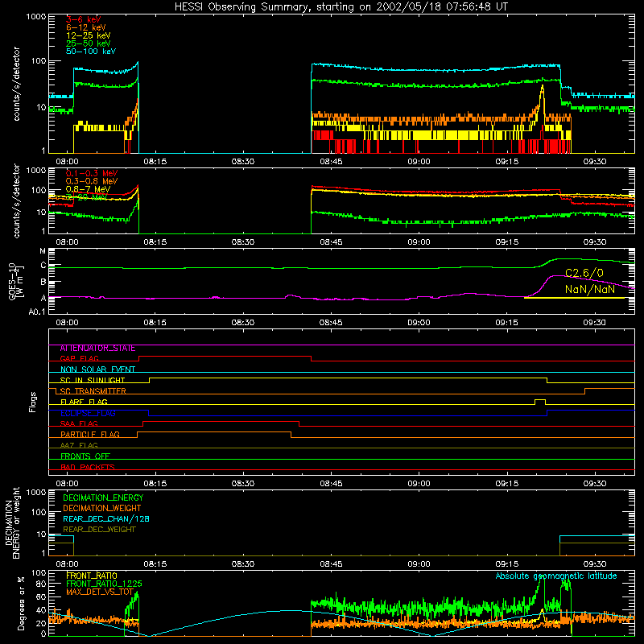Select the 25-50 keV legend label
This screenshot has height=644, width=644.
[x=89, y=43]
